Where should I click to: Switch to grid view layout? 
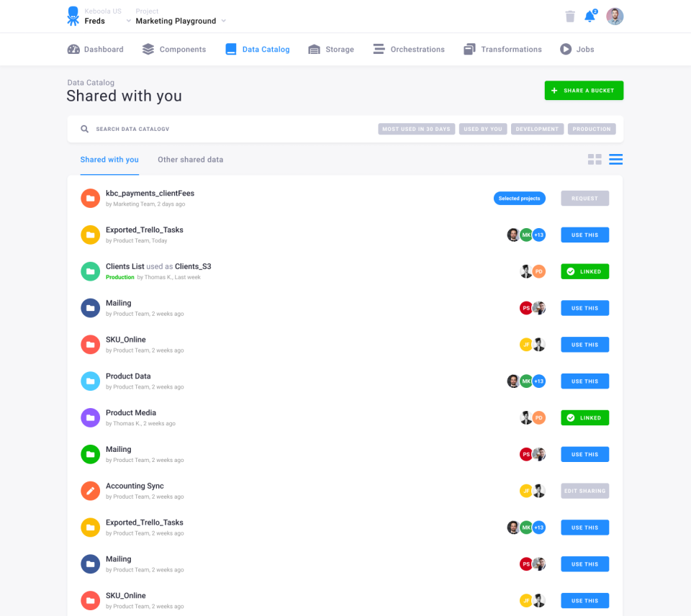click(x=595, y=160)
